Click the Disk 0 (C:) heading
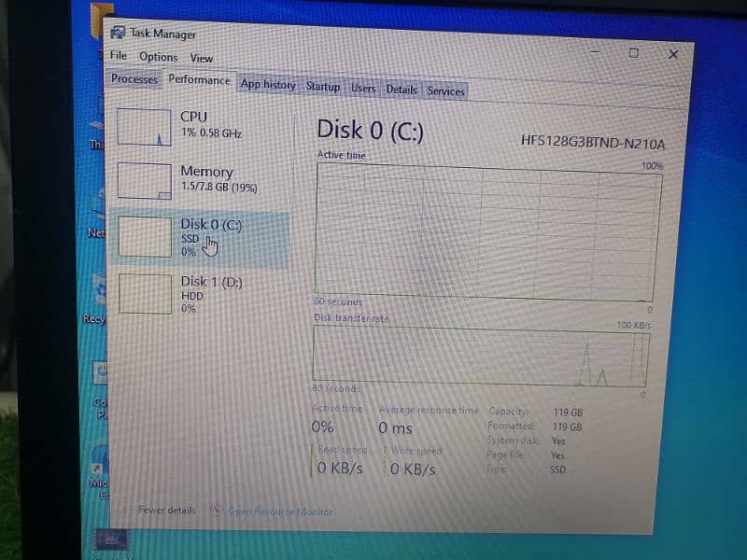The width and height of the screenshot is (747, 560). click(x=370, y=130)
